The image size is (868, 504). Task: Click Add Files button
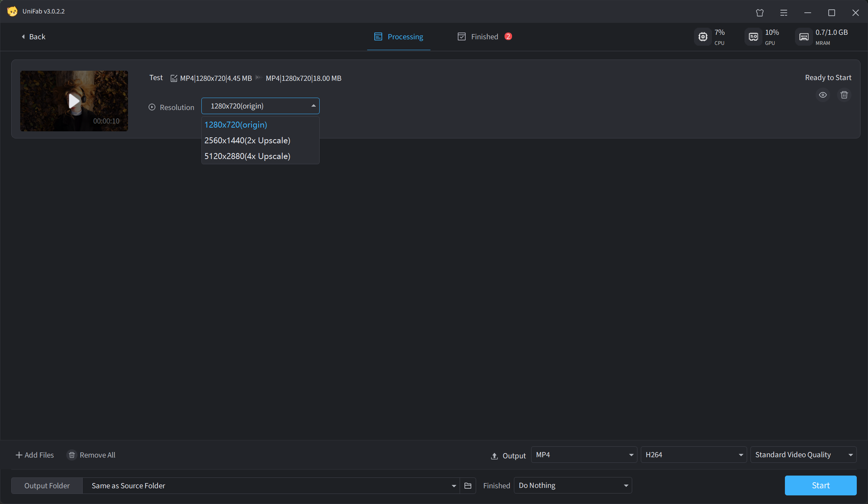(x=35, y=455)
